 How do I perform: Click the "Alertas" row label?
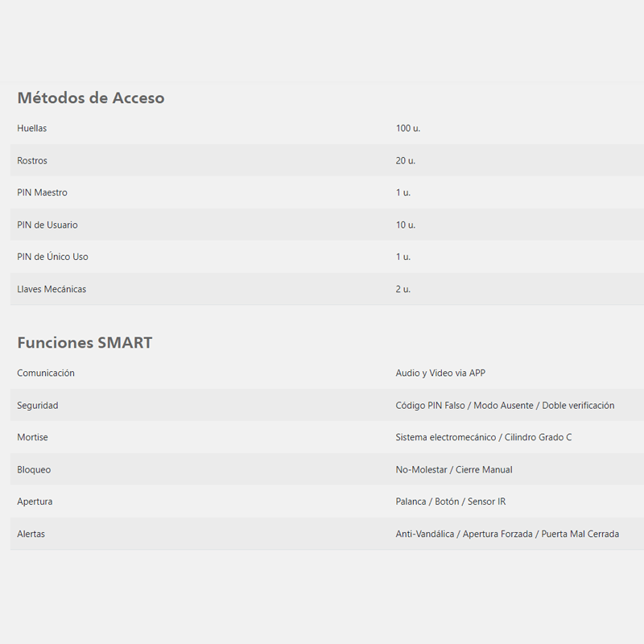point(32,534)
